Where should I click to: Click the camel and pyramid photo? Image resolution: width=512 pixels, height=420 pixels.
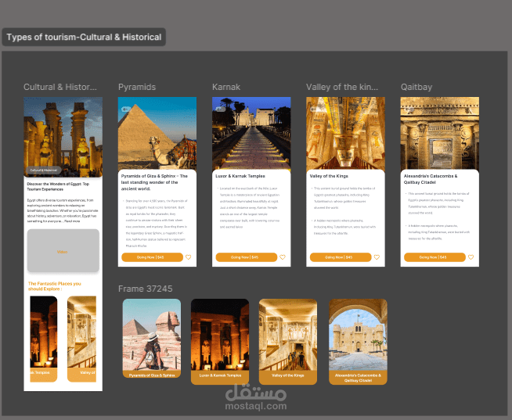(x=157, y=133)
